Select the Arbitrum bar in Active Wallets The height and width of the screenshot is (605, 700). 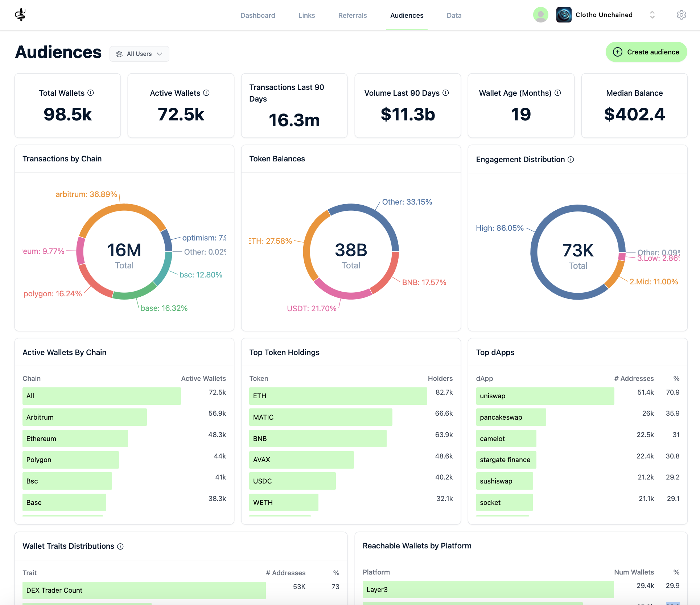pyautogui.click(x=85, y=417)
